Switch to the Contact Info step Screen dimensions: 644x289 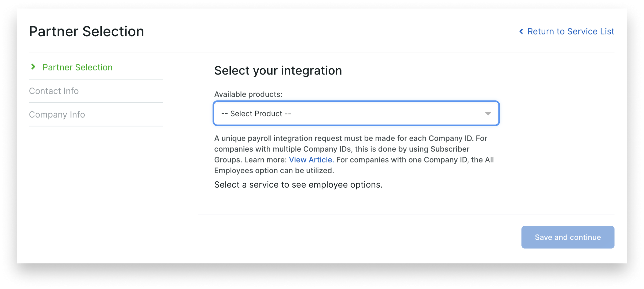click(x=54, y=91)
